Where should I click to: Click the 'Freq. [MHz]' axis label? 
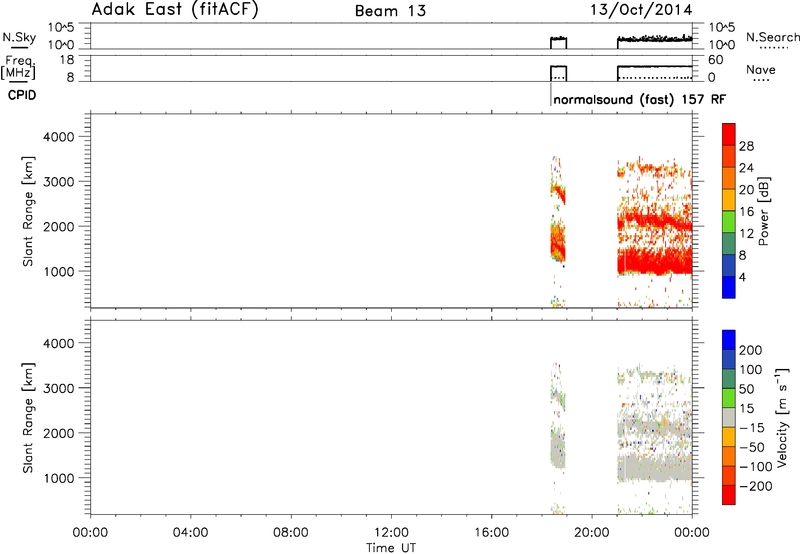[x=19, y=67]
